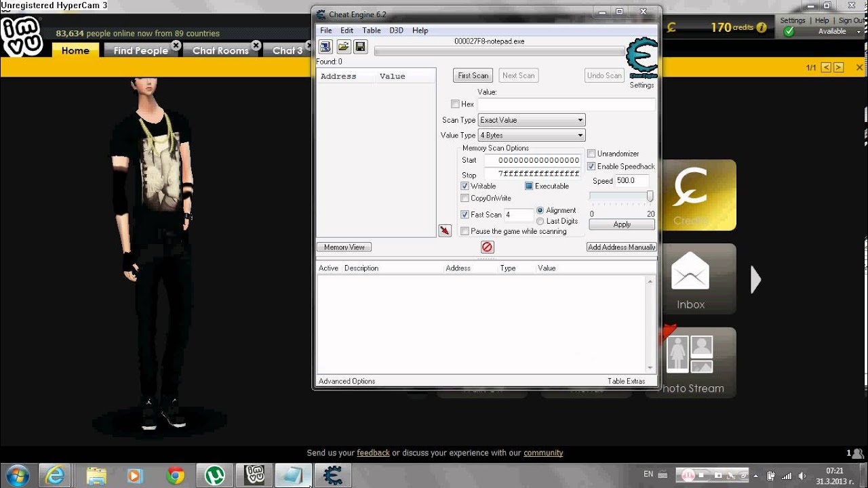Click the credits info icon
Screen dimensions: 868x488
coord(762,28)
